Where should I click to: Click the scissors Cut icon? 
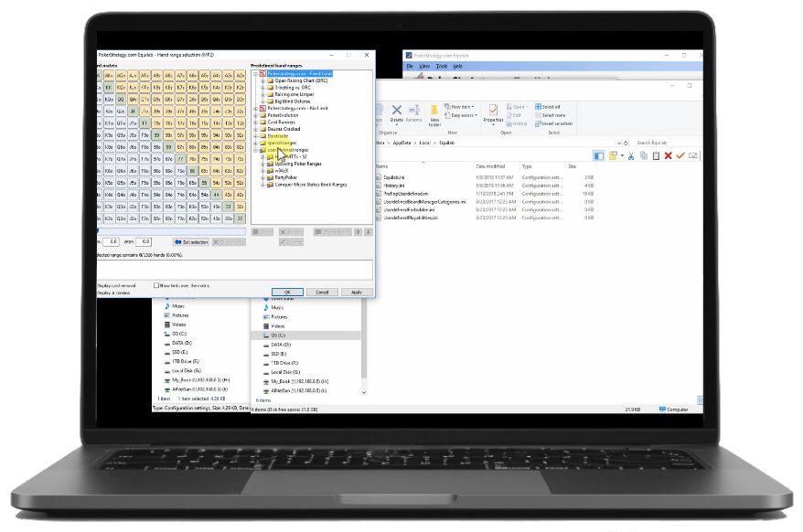(x=632, y=156)
